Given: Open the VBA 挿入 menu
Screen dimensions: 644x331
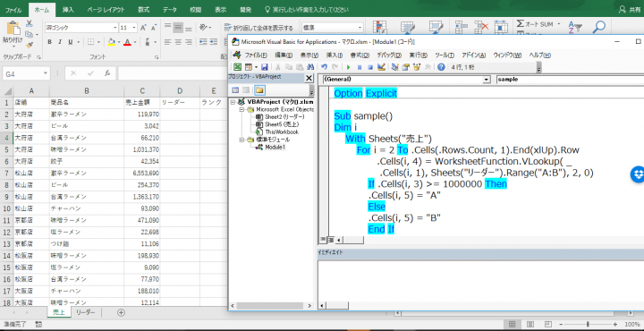Looking at the screenshot, I should [335, 55].
